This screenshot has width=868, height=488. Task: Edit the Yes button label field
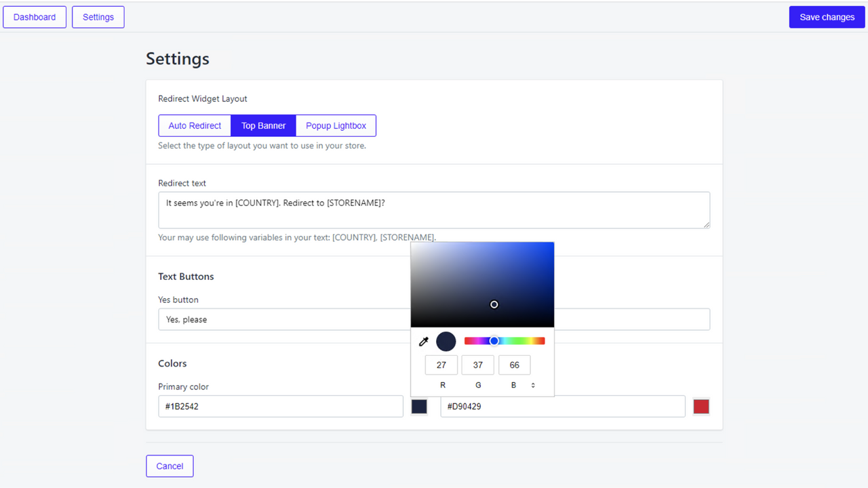[x=283, y=319]
